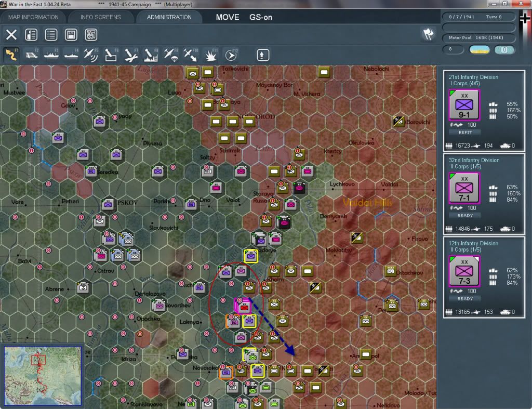Open the game options list icon
This screenshot has width=532, height=409.
(x=51, y=35)
